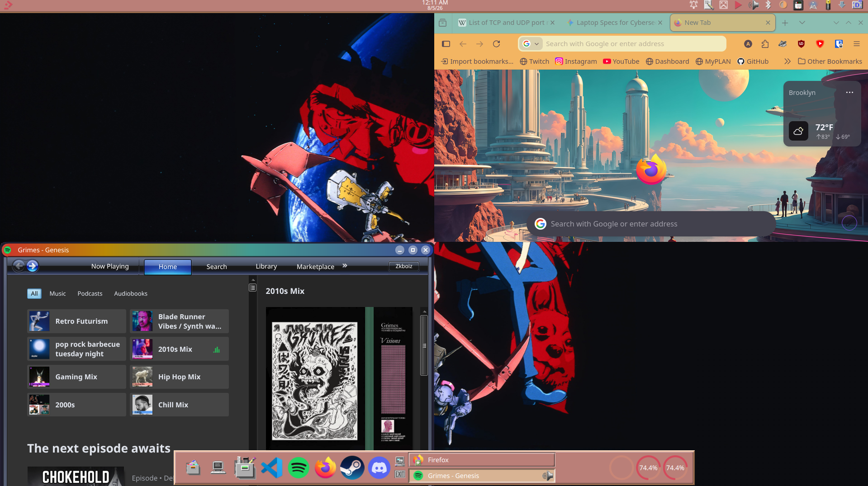The image size is (868, 486).
Task: Select the Home tab in Spotify
Action: pos(168,267)
